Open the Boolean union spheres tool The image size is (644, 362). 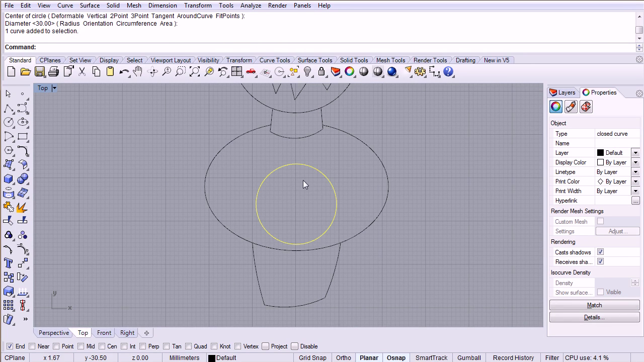[23, 178]
